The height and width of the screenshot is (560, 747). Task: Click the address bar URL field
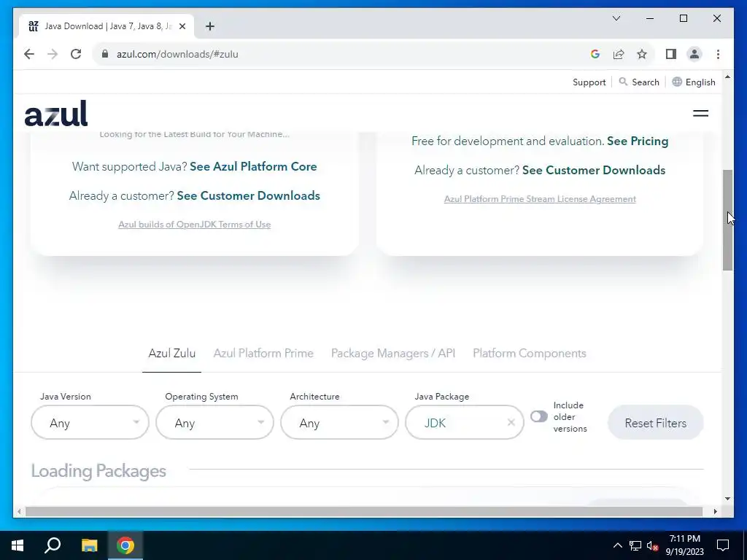(x=343, y=54)
